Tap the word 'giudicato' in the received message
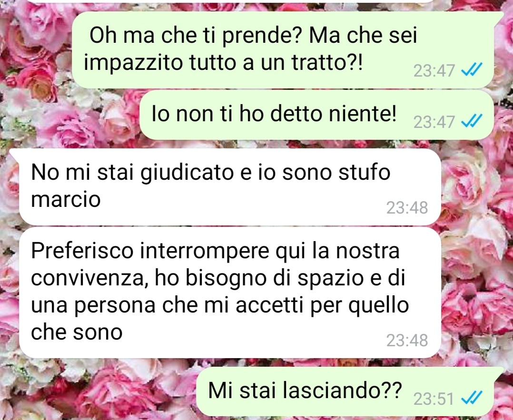This screenshot has height=420, width=513. pos(187,172)
